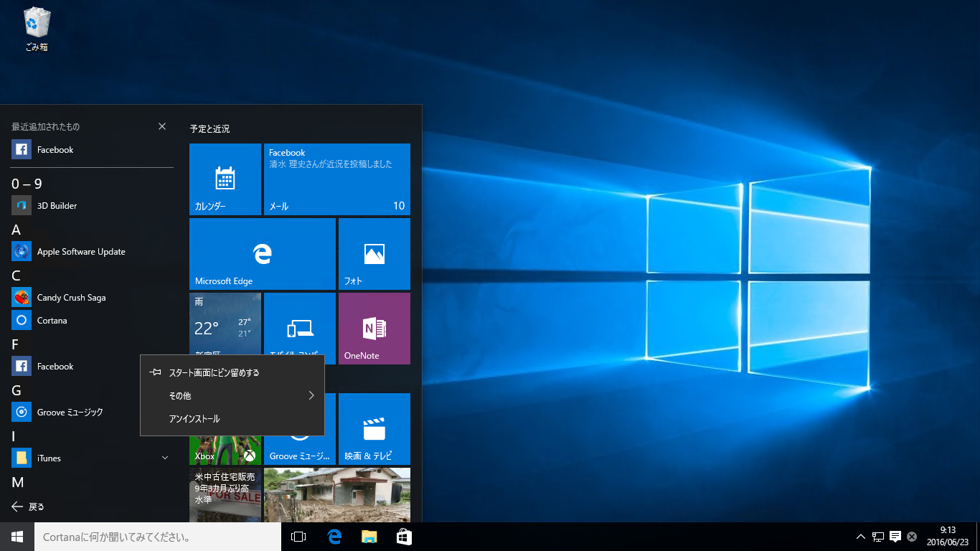Show hidden system tray icons
This screenshot has width=980, height=551.
pos(861,537)
